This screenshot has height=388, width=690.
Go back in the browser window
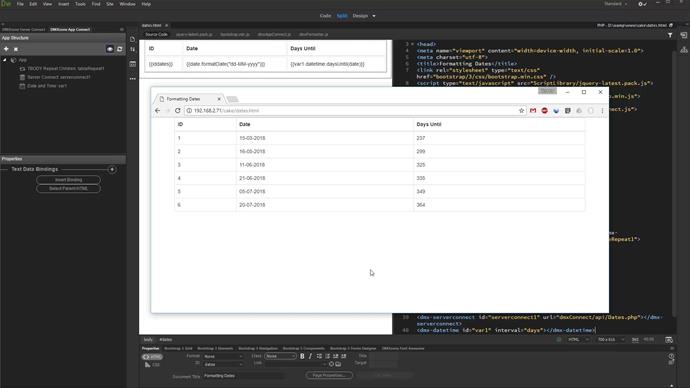[x=158, y=111]
